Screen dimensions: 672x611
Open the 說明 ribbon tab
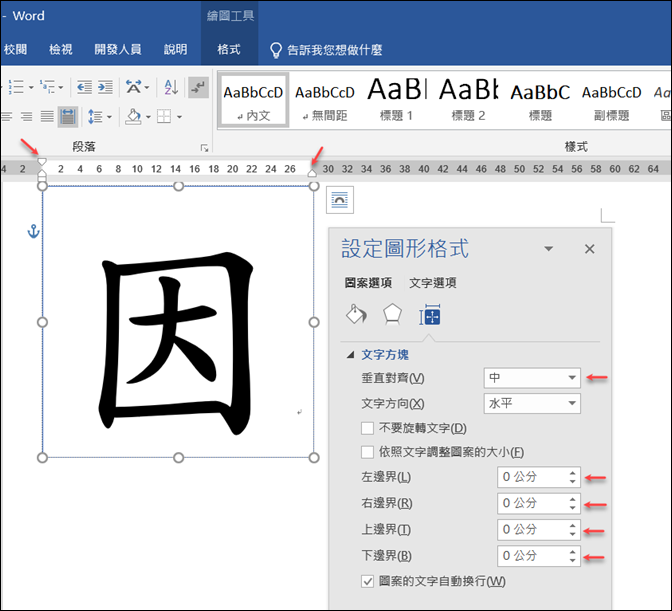click(x=175, y=50)
